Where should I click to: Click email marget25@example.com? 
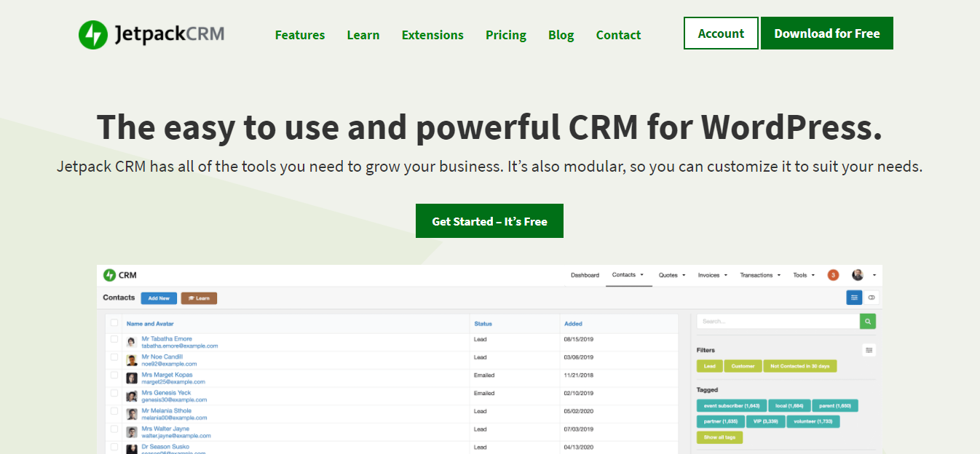(x=173, y=381)
